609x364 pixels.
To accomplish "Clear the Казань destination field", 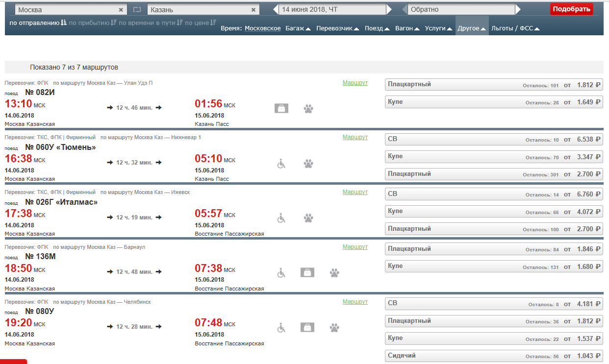I will [254, 10].
